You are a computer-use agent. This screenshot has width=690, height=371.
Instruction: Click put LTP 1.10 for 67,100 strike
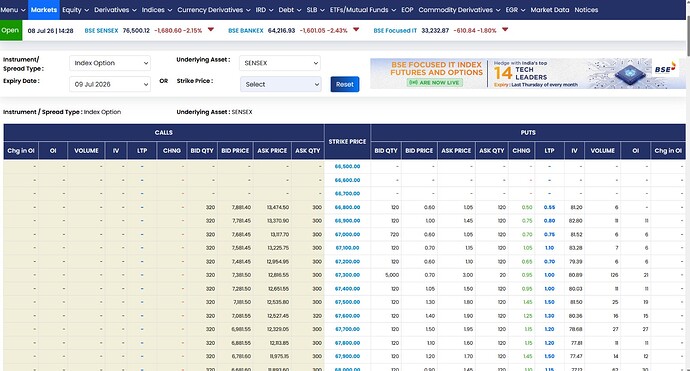pyautogui.click(x=549, y=248)
